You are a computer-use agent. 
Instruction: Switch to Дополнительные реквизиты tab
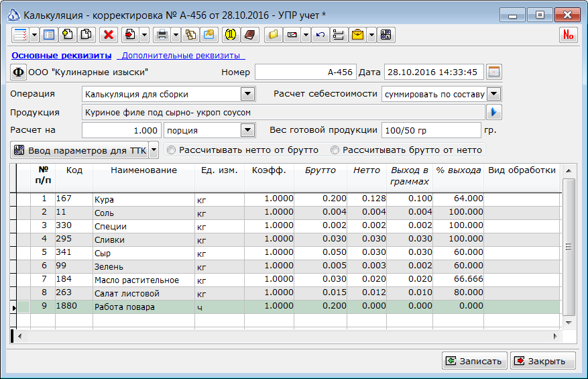[x=181, y=56]
